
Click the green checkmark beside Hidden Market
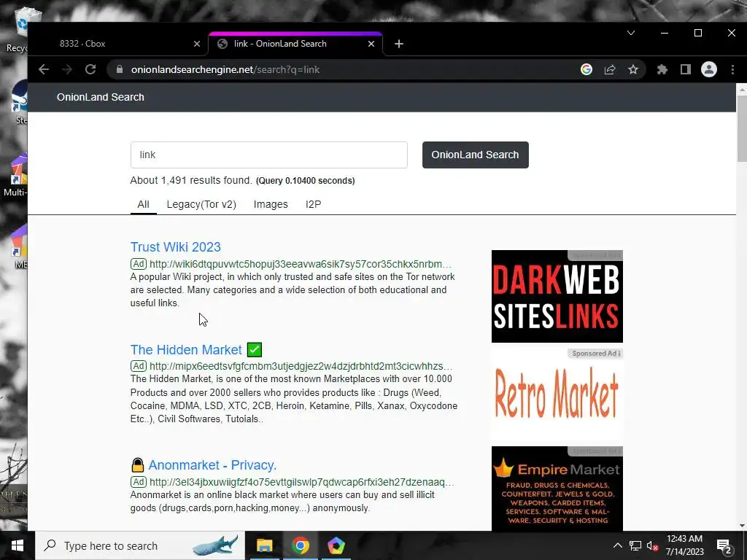click(255, 350)
